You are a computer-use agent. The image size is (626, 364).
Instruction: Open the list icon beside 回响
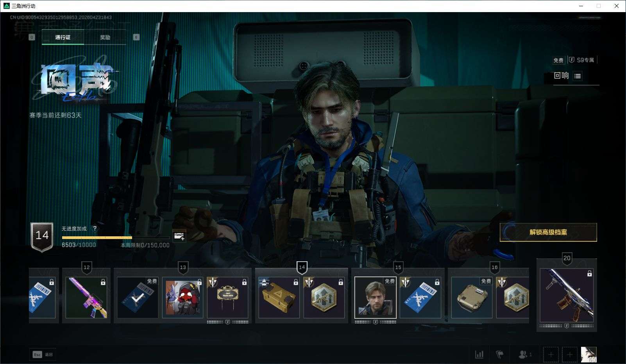pos(578,76)
